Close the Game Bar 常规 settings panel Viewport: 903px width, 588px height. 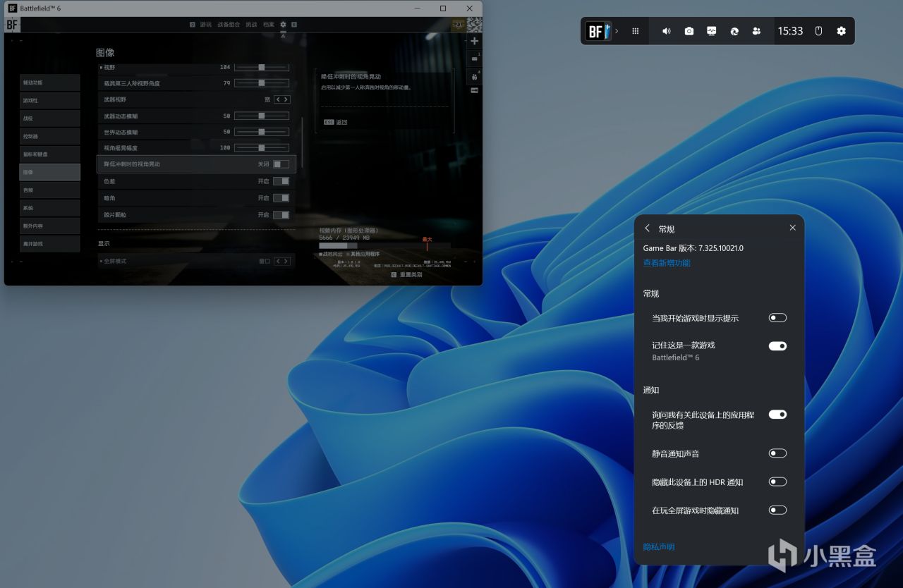click(792, 228)
